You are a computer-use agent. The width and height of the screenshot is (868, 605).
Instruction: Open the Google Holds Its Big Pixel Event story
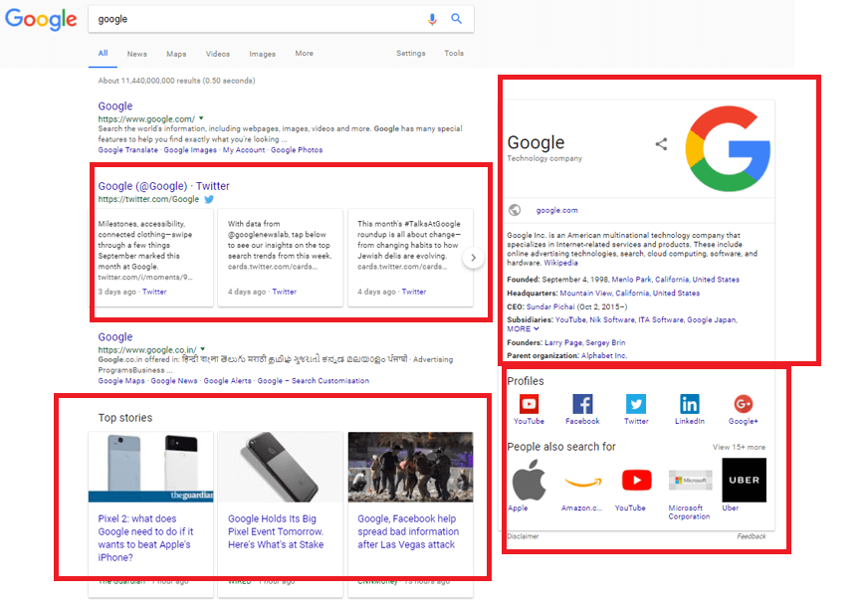(x=276, y=531)
